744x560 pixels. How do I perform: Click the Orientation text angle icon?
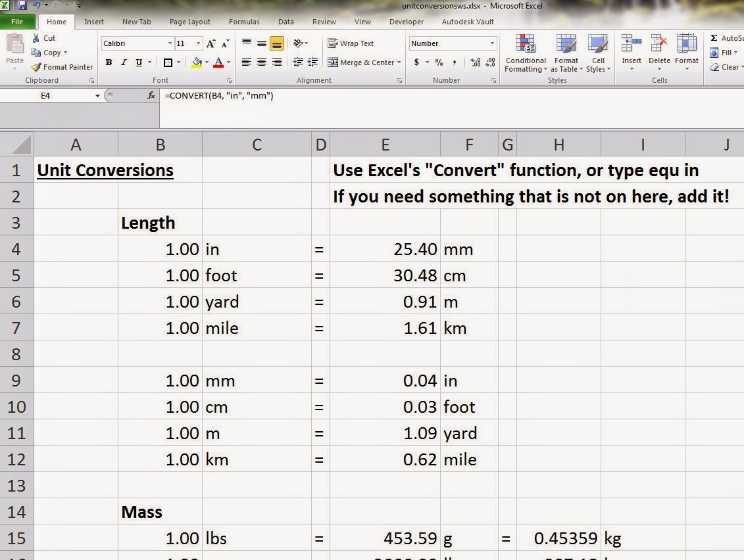click(x=297, y=43)
